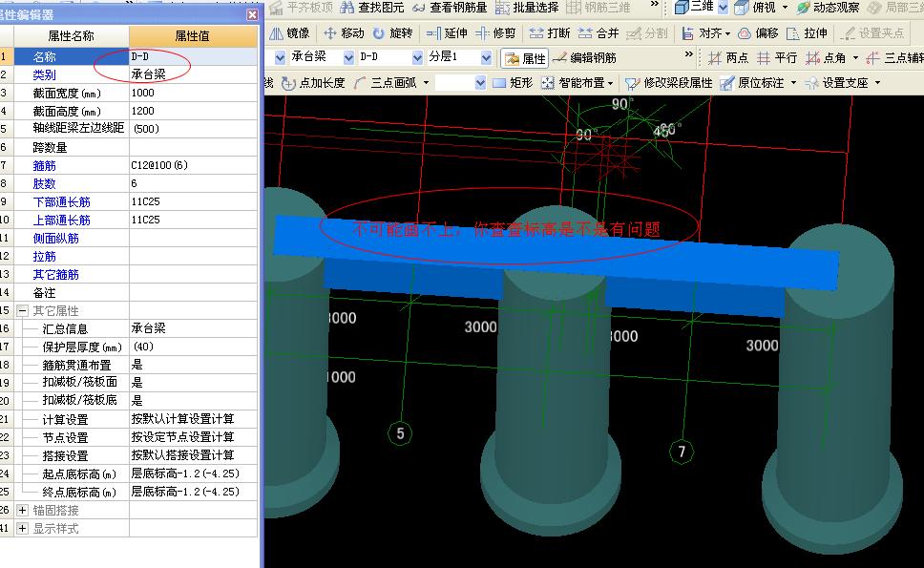
Task: Select the 打断 (break) tool
Action: pyautogui.click(x=549, y=33)
